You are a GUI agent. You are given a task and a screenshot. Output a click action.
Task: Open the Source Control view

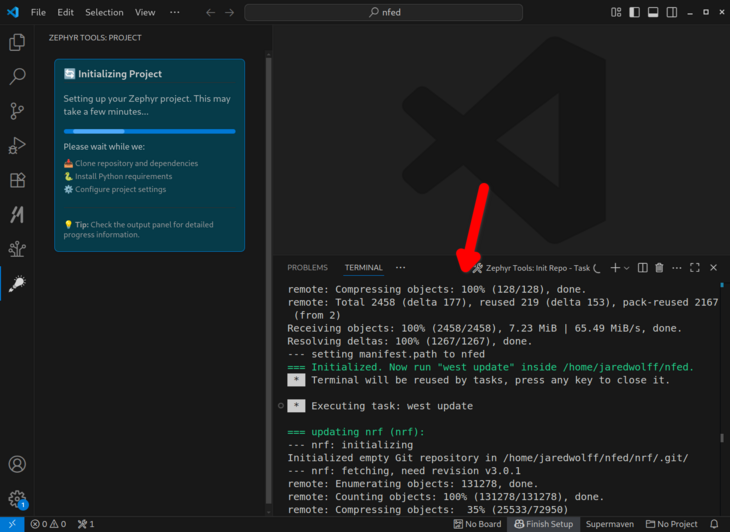(17, 111)
